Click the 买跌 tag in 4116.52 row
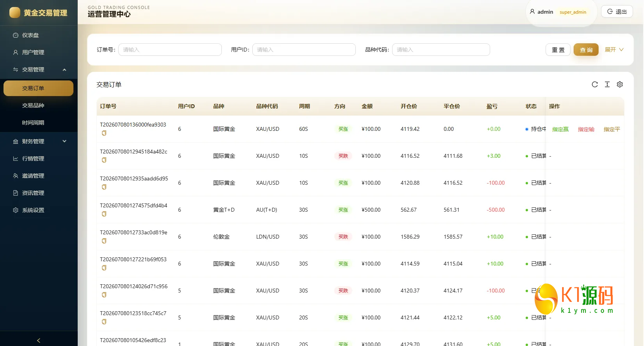The height and width of the screenshot is (346, 644). click(343, 156)
